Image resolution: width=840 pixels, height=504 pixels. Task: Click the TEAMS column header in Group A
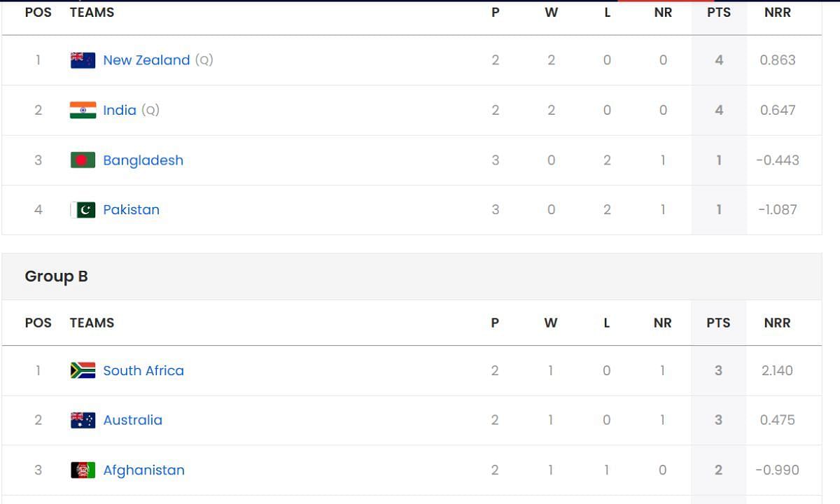click(x=92, y=13)
